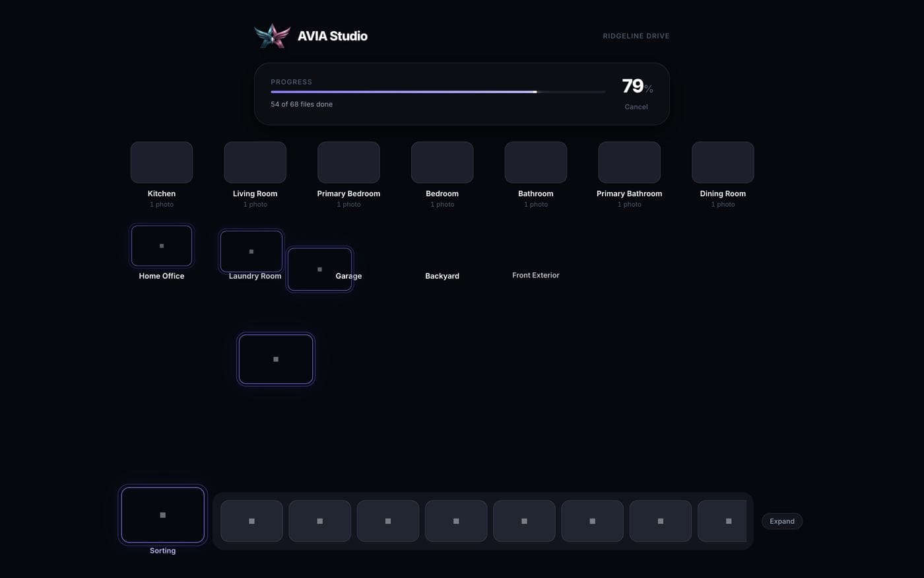
Task: Click the RIDGELINE DRIVE project name
Action: pos(636,36)
